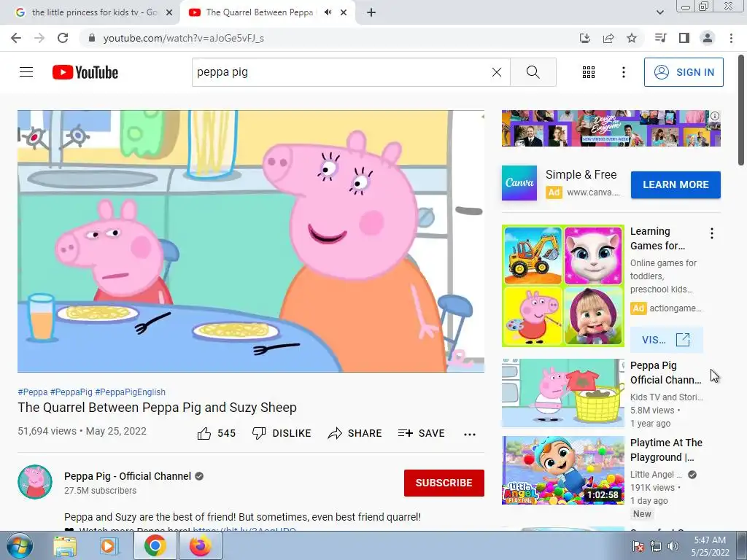Click the Chrome taskbar icon
The height and width of the screenshot is (560, 747).
coord(155,546)
